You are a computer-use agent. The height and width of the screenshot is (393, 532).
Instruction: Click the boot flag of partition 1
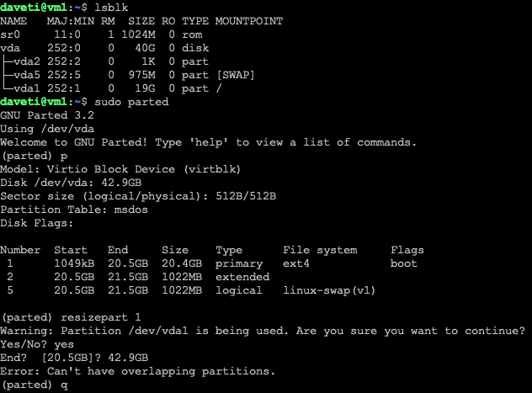click(x=404, y=263)
